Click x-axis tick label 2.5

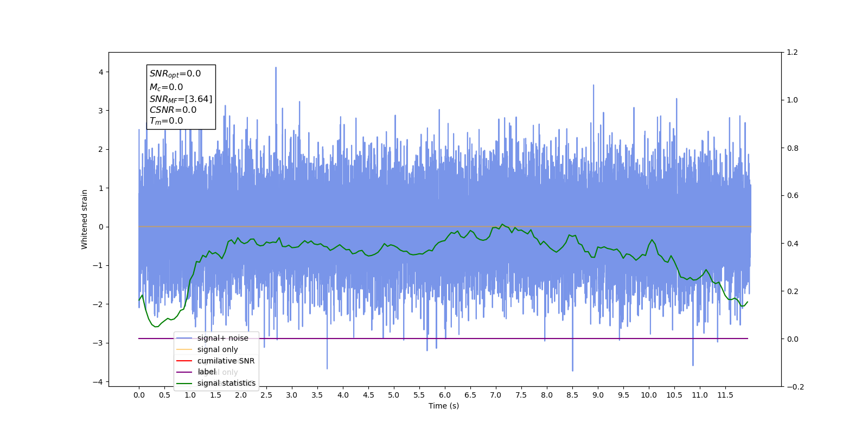coord(266,395)
